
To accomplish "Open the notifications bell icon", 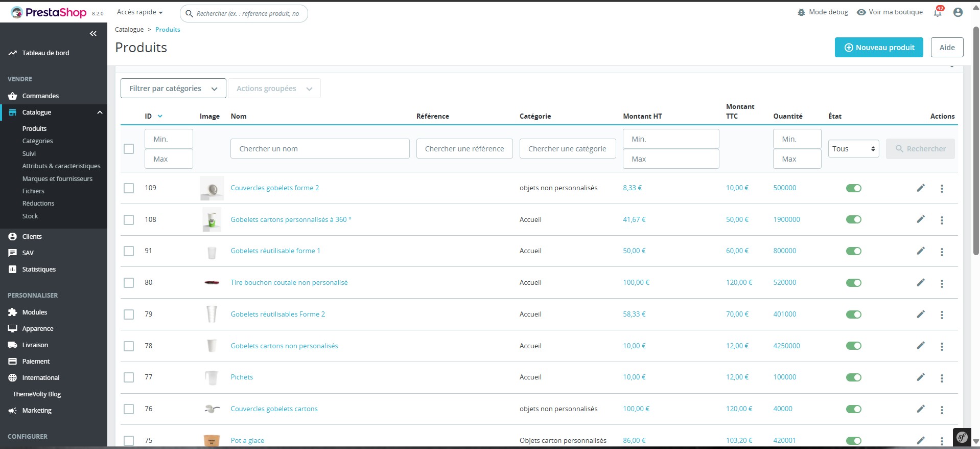I will [x=938, y=13].
